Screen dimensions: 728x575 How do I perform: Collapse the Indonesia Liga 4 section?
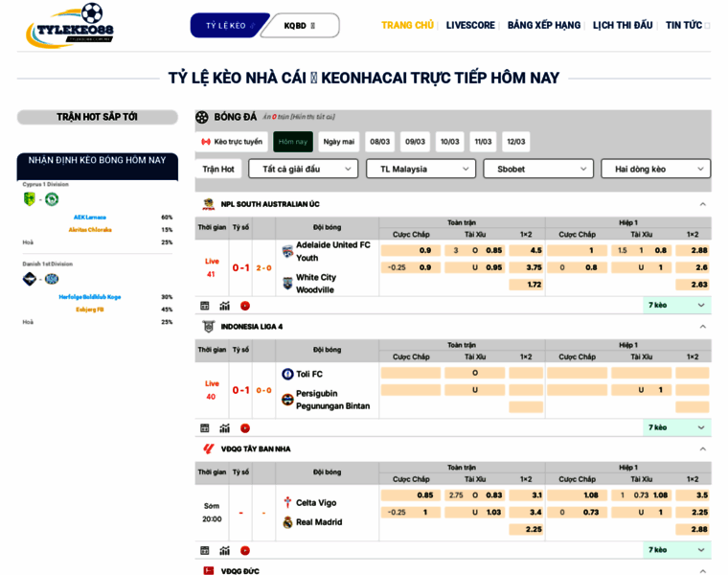coord(703,327)
